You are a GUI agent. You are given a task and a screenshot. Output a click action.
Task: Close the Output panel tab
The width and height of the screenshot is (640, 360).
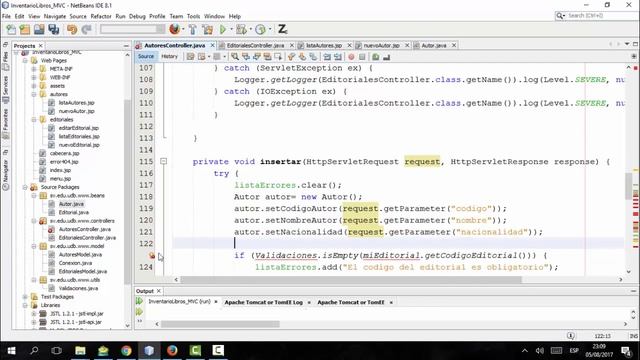click(x=159, y=291)
